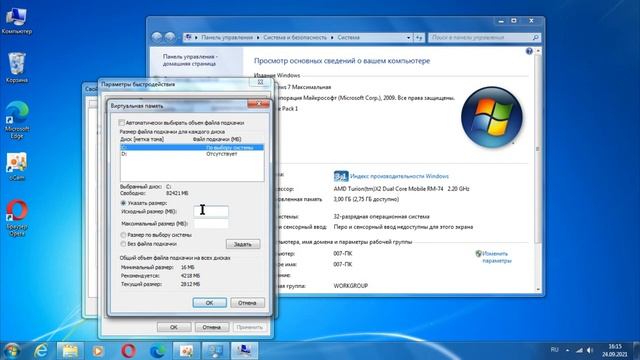This screenshot has height=360, width=640.
Task: Click the refresh button beside the address bar
Action: [x=419, y=38]
